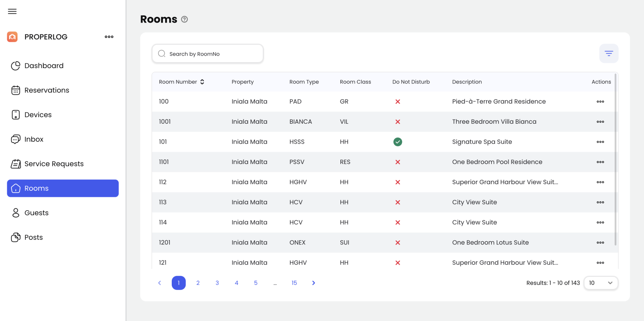This screenshot has width=644, height=321.
Task: Open PROPERLOG three-dot options menu
Action: (x=109, y=37)
